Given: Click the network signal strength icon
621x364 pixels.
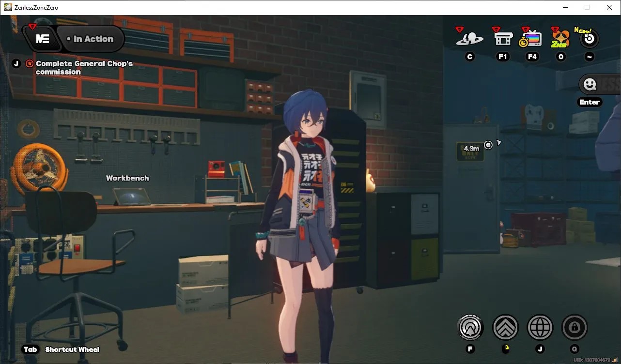Looking at the screenshot, I should tap(616, 360).
